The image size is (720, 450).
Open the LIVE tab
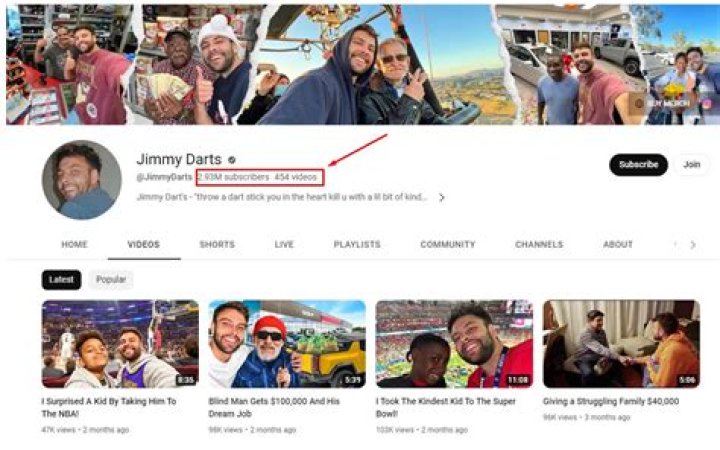(284, 244)
